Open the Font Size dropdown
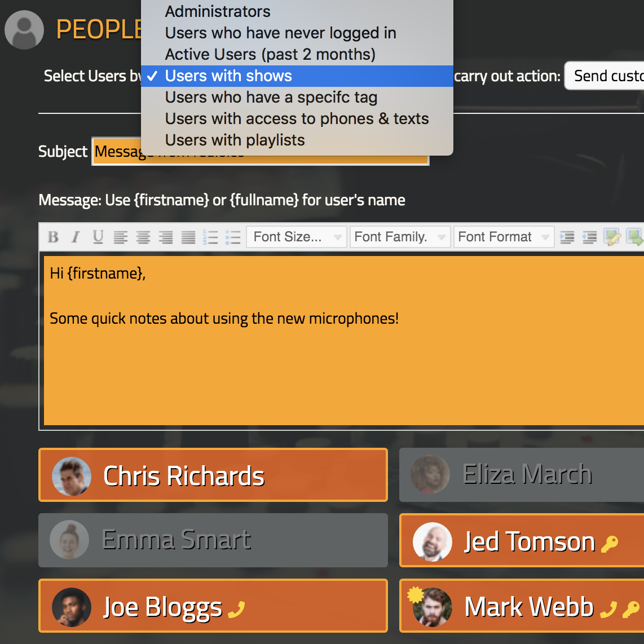Viewport: 644px width, 644px height. (x=297, y=237)
